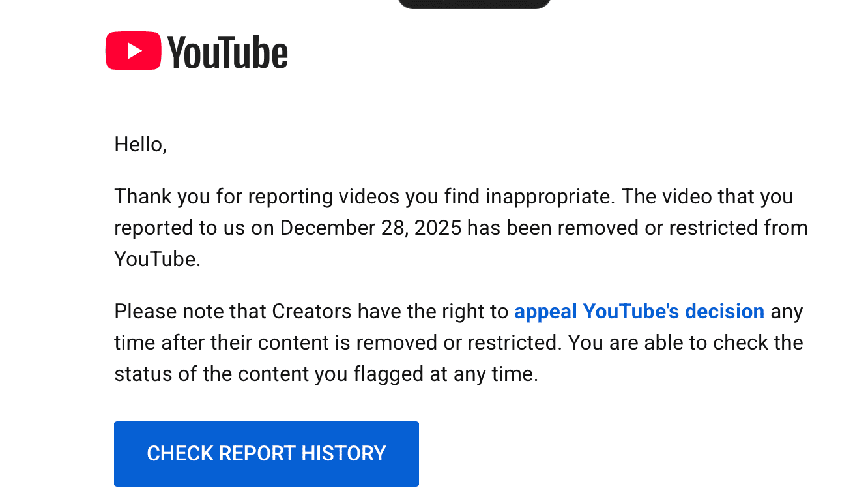Click "time after their content is removed" line
The width and height of the screenshot is (868, 497).
(338, 342)
